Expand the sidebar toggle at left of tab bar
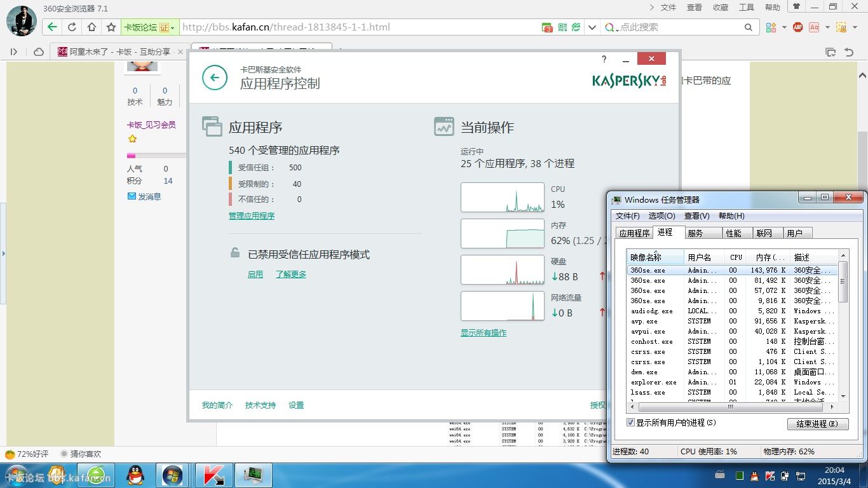This screenshot has width=868, height=488. point(14,51)
